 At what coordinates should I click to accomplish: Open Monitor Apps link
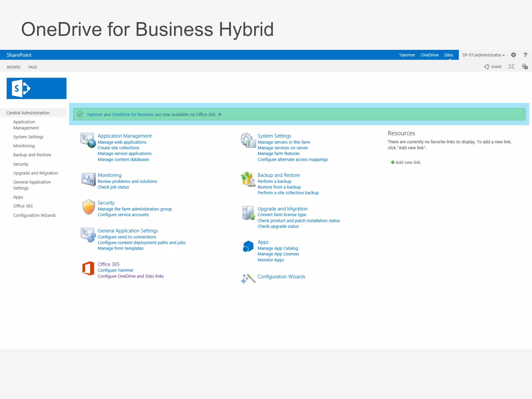271,260
